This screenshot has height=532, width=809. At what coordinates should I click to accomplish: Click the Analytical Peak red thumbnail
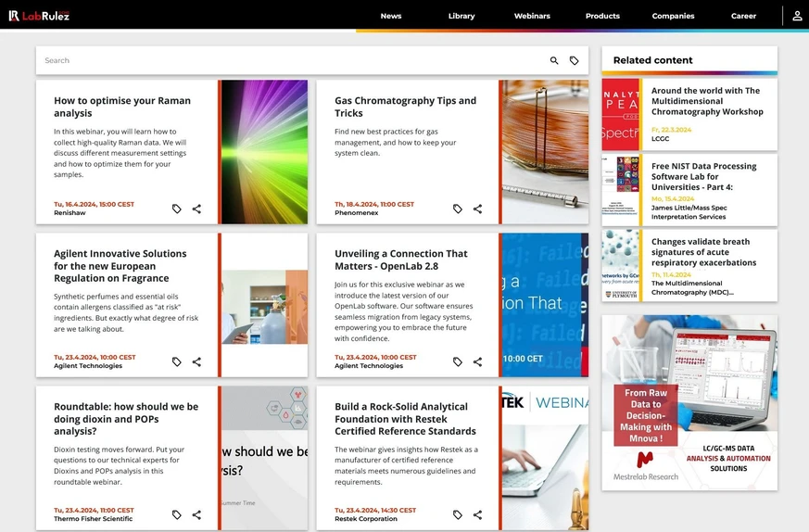click(x=620, y=115)
